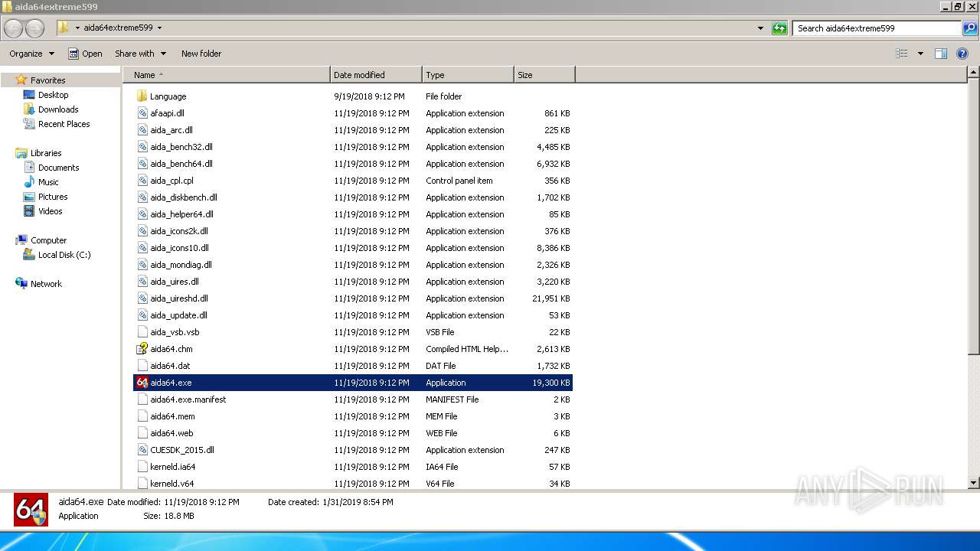This screenshot has width=980, height=551.
Task: Click the aida_cpl.cpl file icon
Action: pos(142,181)
